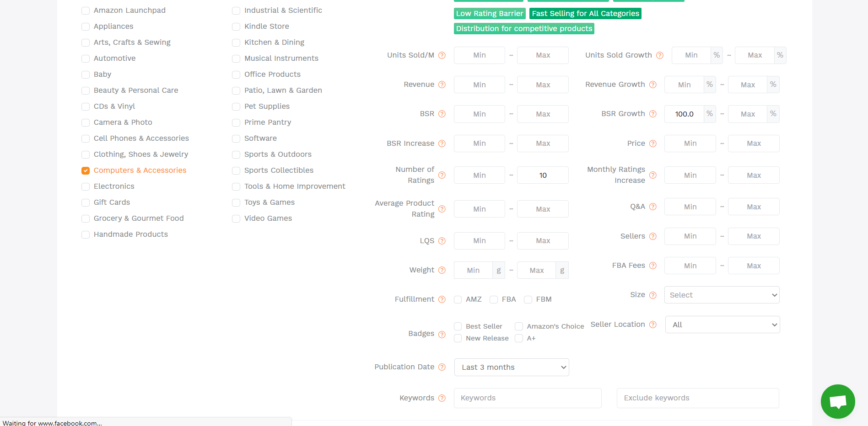Click Distribution for competitive products preset
The height and width of the screenshot is (426, 868).
pyautogui.click(x=524, y=29)
